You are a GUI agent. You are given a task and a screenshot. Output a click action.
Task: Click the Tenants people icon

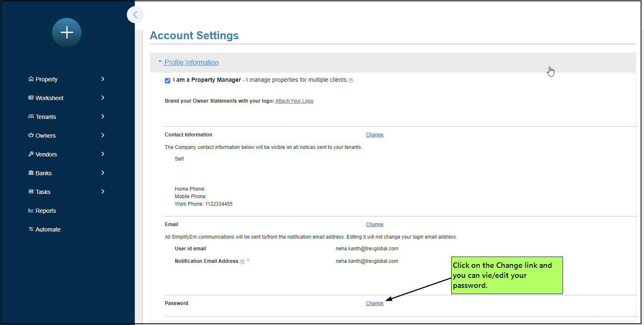point(31,117)
